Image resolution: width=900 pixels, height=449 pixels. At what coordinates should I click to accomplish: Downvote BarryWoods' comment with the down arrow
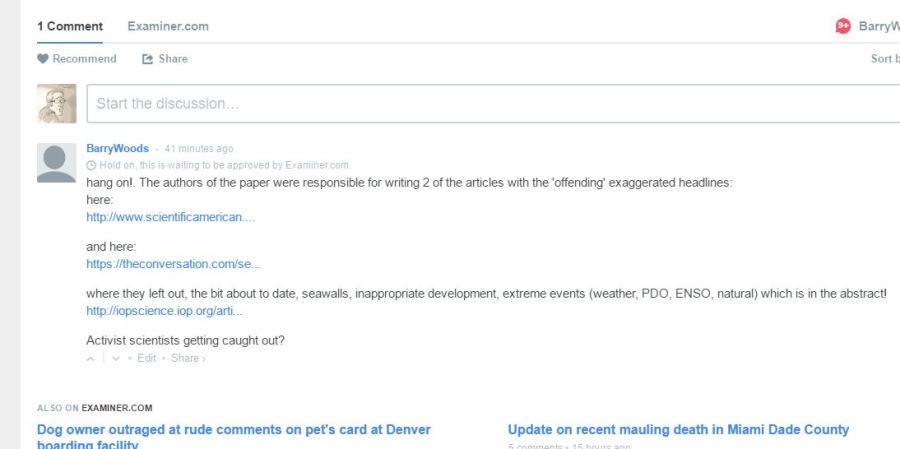pos(116,358)
